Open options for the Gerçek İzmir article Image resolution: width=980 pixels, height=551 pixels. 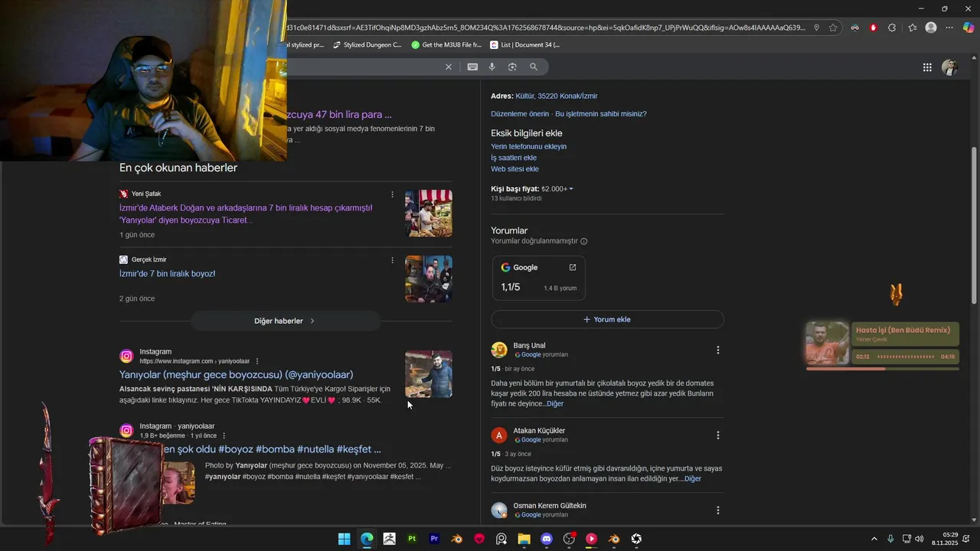click(393, 260)
